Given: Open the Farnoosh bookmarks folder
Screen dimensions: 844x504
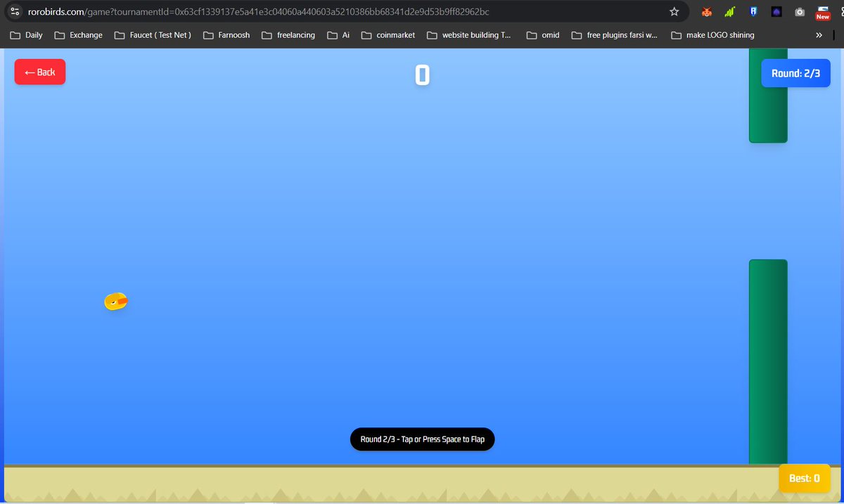Looking at the screenshot, I should [226, 34].
